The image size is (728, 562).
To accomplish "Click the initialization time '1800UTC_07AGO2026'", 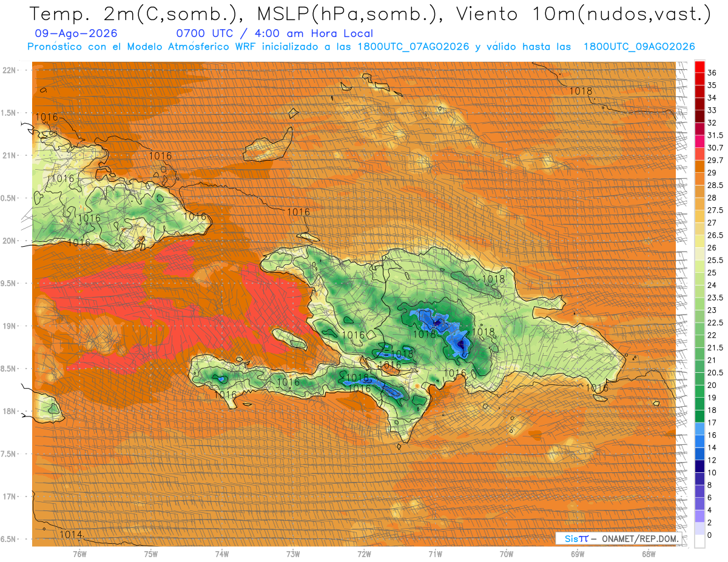I will point(413,47).
